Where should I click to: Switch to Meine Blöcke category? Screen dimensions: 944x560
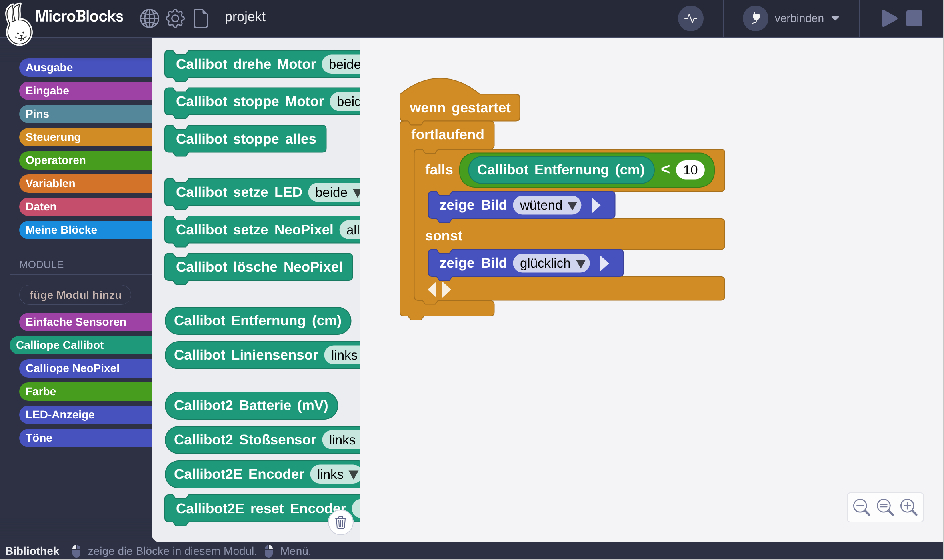(x=86, y=230)
